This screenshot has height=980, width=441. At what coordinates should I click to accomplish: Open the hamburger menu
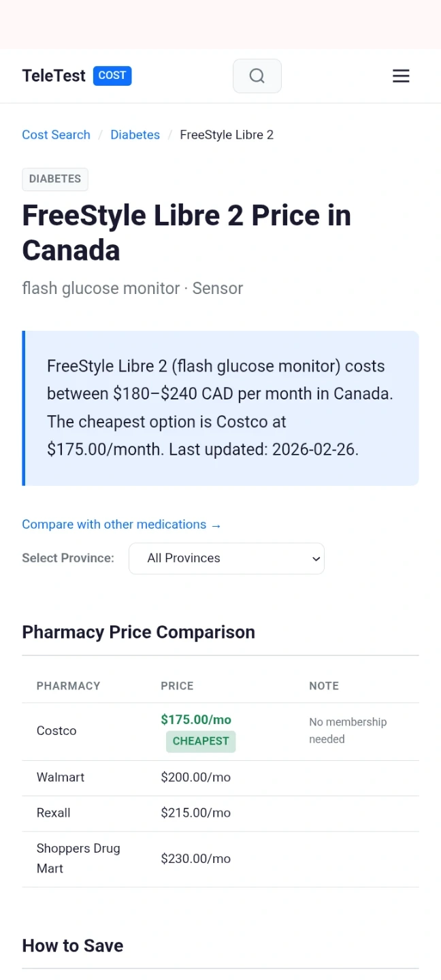[x=401, y=76]
